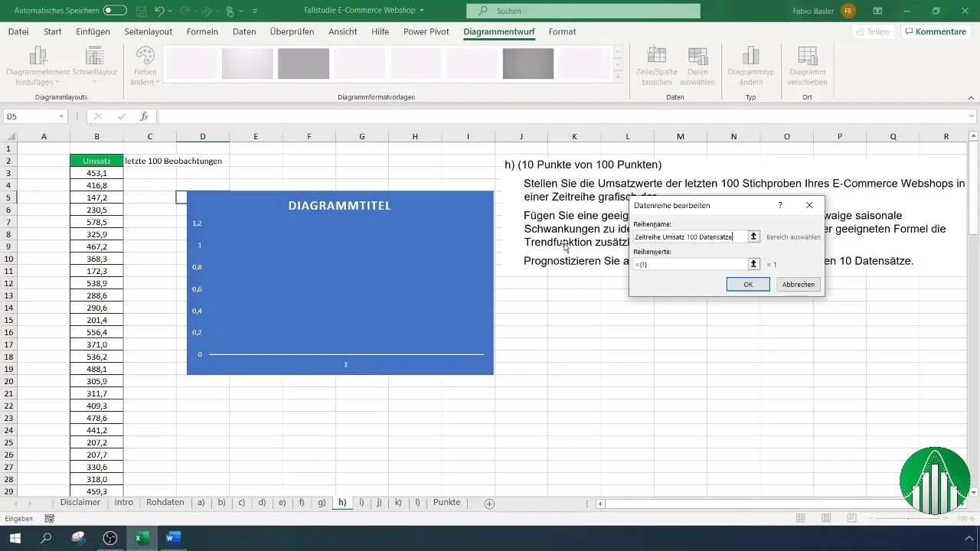Open Farben ändern palette
This screenshot has width=980, height=551.
pyautogui.click(x=145, y=66)
